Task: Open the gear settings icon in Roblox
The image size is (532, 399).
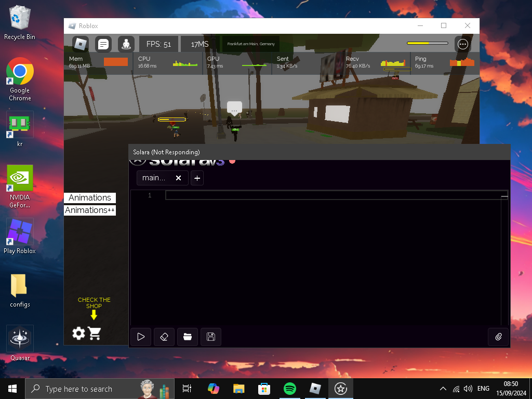Action: coord(79,333)
